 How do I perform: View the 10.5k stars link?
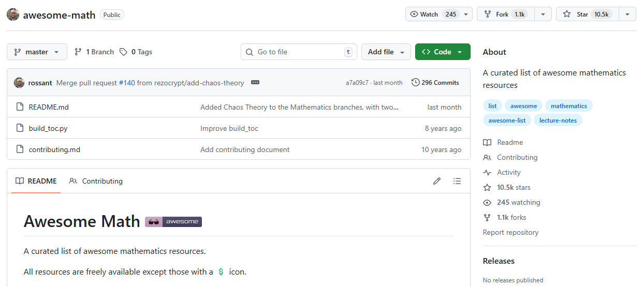click(507, 187)
